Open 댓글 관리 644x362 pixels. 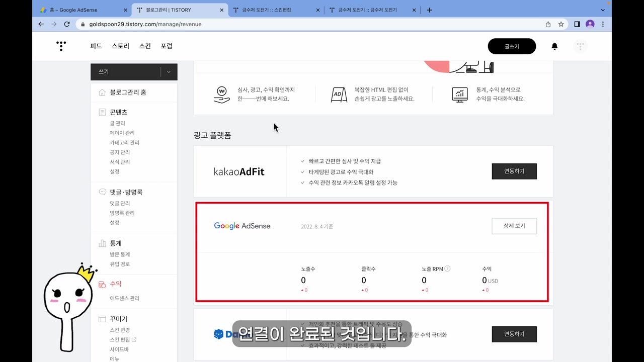[x=120, y=203]
